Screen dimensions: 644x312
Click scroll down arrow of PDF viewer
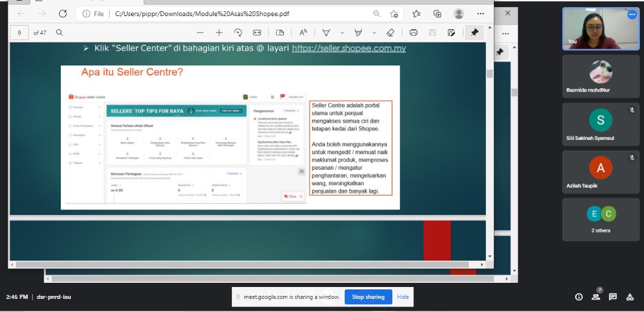point(490,257)
